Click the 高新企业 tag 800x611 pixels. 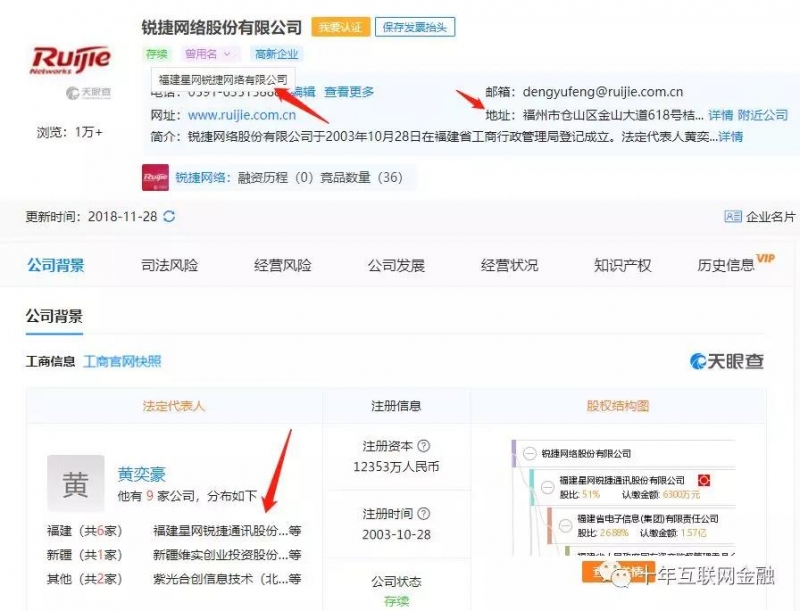pos(277,54)
